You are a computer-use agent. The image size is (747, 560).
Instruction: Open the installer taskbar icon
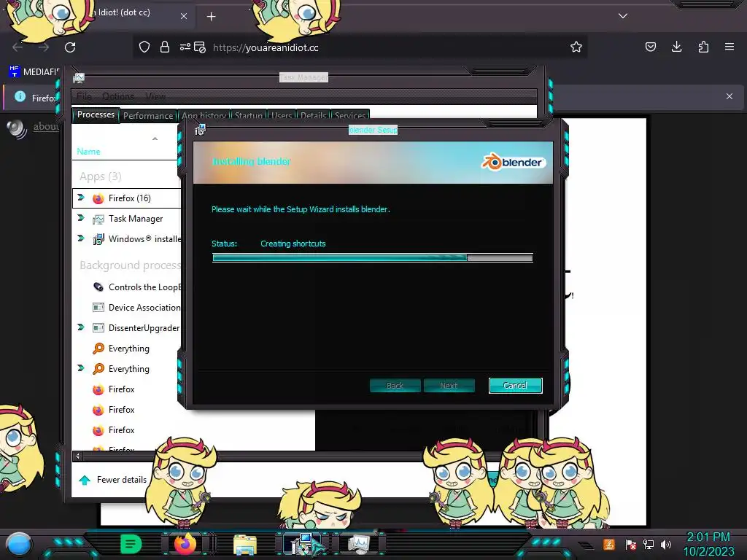coord(303,544)
